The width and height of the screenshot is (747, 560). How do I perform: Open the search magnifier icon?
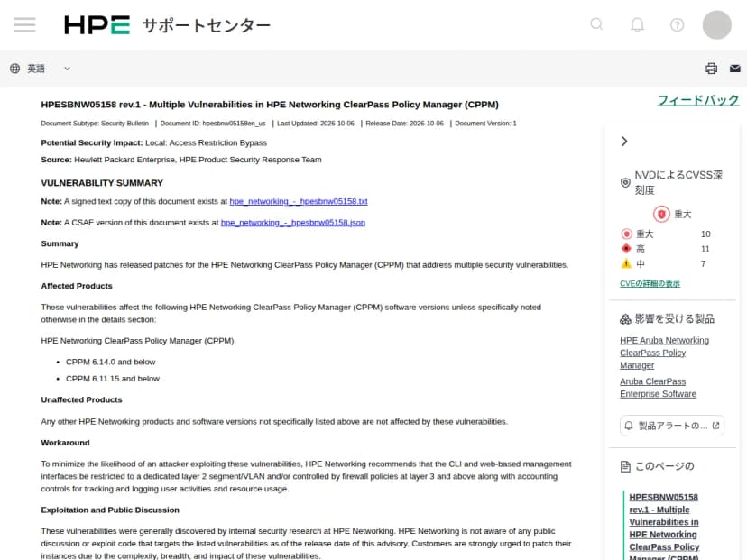596,24
